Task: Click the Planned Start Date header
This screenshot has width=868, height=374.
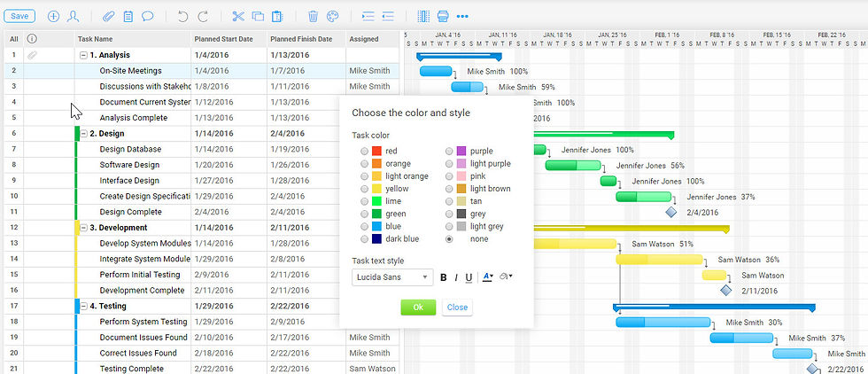Action: [229, 39]
